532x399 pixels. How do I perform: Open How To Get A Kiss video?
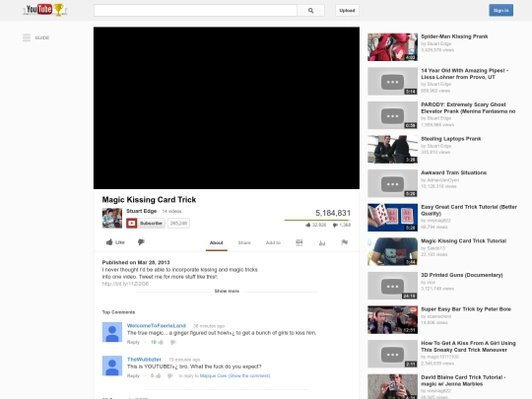coord(468,347)
